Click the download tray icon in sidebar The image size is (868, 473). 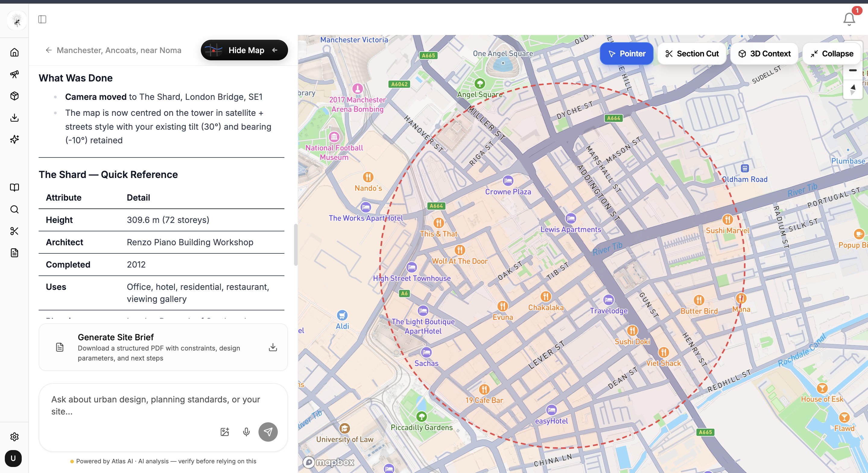coord(14,118)
